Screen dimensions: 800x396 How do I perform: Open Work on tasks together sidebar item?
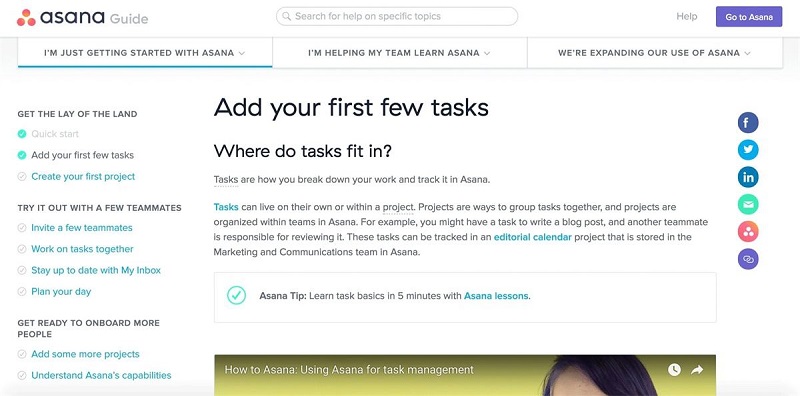(x=82, y=249)
